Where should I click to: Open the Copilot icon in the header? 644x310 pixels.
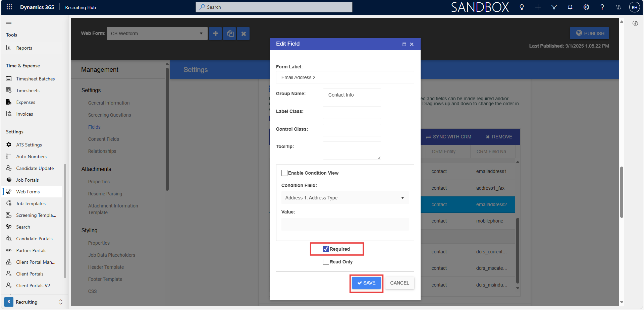pyautogui.click(x=618, y=7)
